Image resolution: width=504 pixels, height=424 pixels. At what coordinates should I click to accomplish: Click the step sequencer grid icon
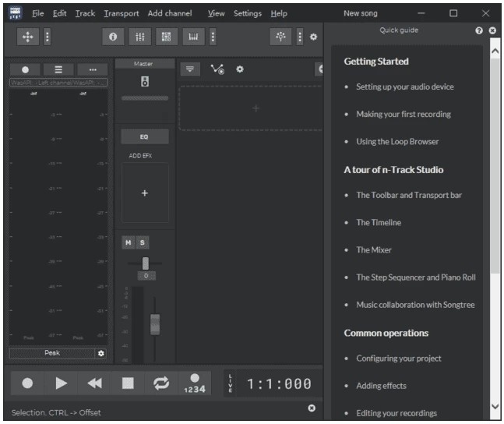click(165, 37)
